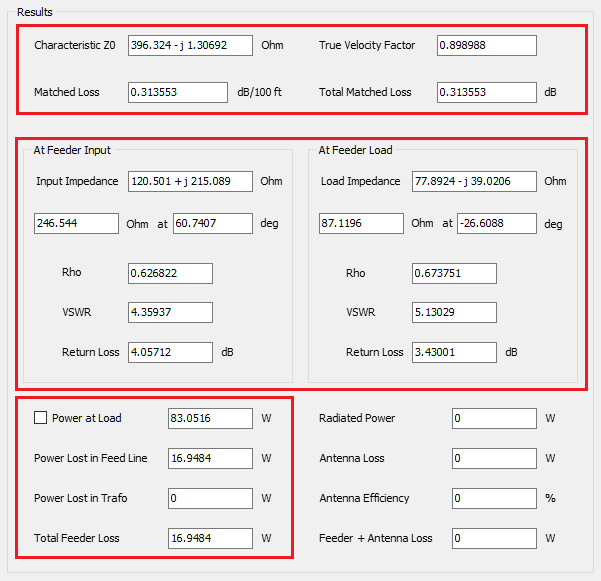Click the Characteristic Z0 field
Viewport: 601px width, 581px height.
190,45
